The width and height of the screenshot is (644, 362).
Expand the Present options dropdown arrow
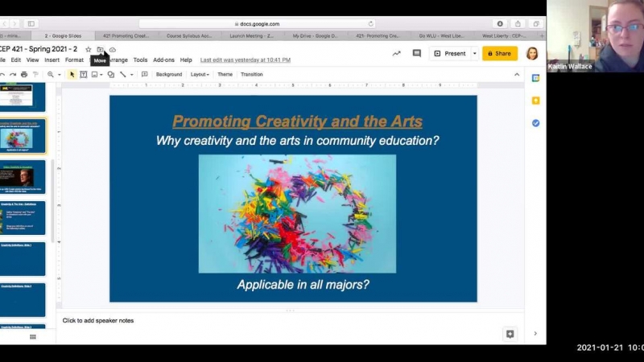(474, 53)
